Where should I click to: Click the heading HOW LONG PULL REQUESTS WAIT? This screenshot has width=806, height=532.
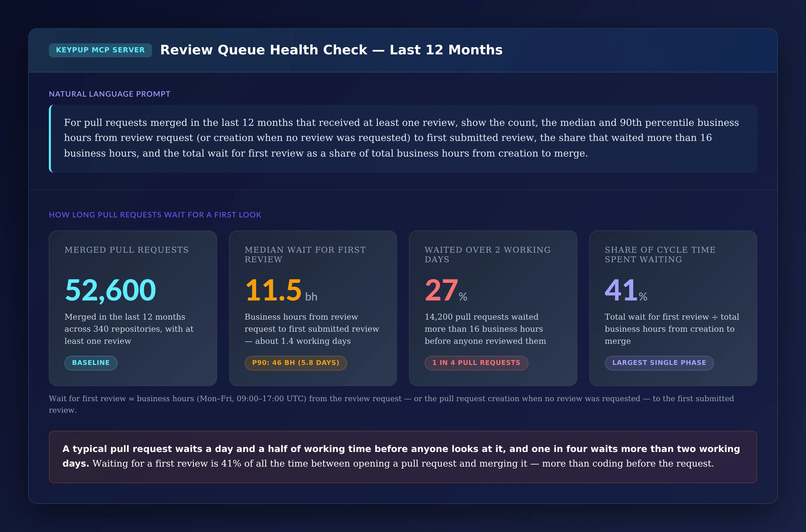[155, 215]
